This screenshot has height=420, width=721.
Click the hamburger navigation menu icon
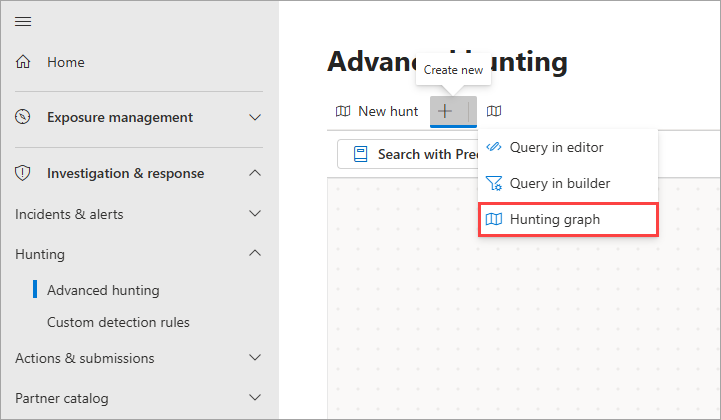23,21
